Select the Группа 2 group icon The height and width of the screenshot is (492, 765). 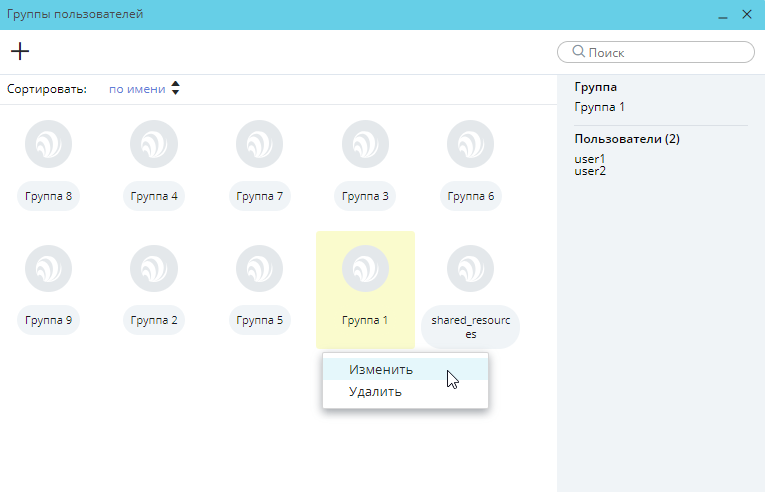pos(154,269)
